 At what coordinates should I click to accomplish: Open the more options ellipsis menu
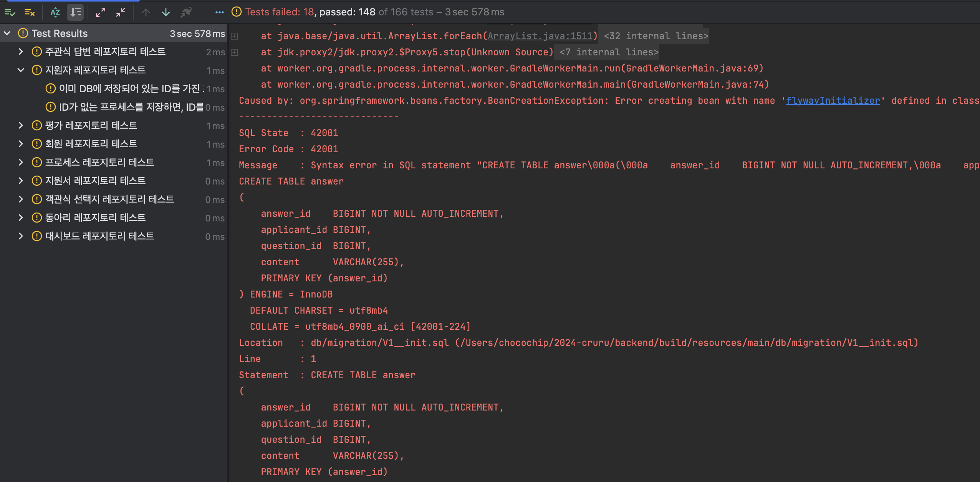(219, 13)
